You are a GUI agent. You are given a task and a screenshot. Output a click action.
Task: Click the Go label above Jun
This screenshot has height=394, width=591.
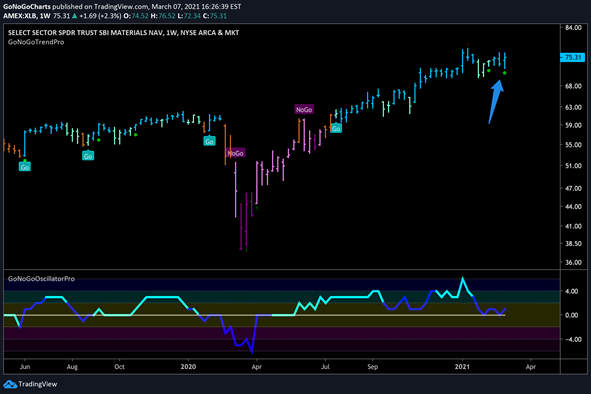coord(25,167)
